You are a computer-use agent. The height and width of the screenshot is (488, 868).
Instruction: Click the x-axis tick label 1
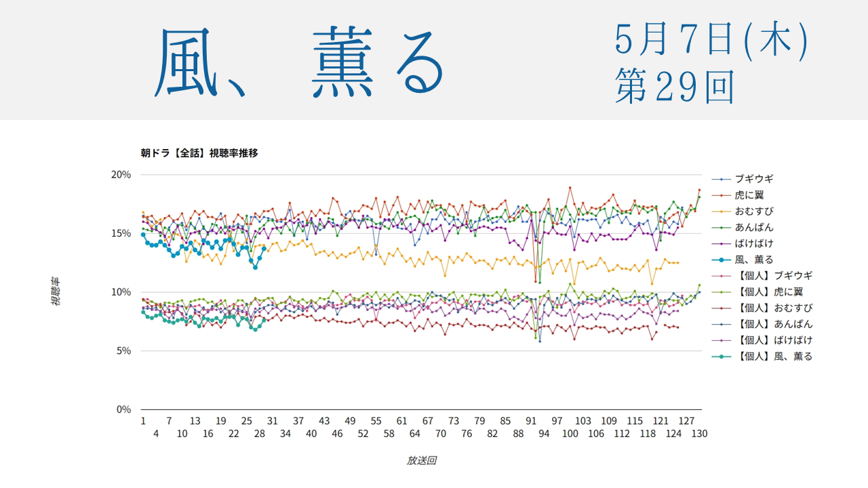(x=143, y=421)
